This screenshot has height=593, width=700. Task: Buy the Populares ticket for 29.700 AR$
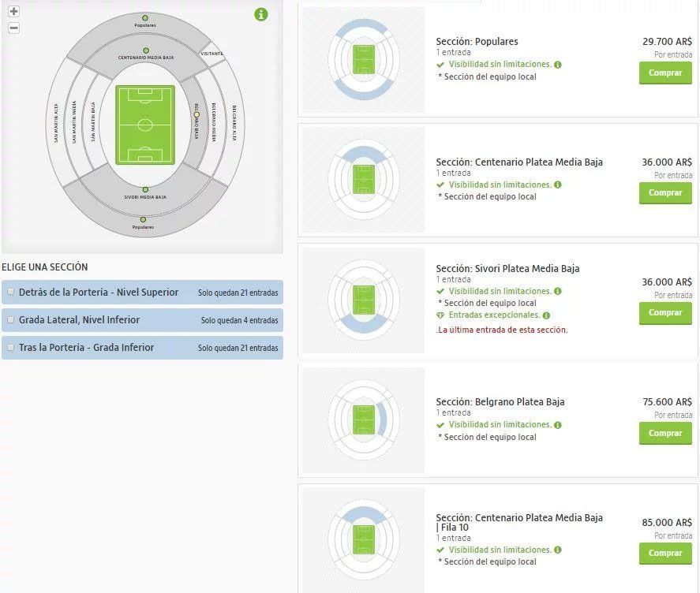click(664, 73)
